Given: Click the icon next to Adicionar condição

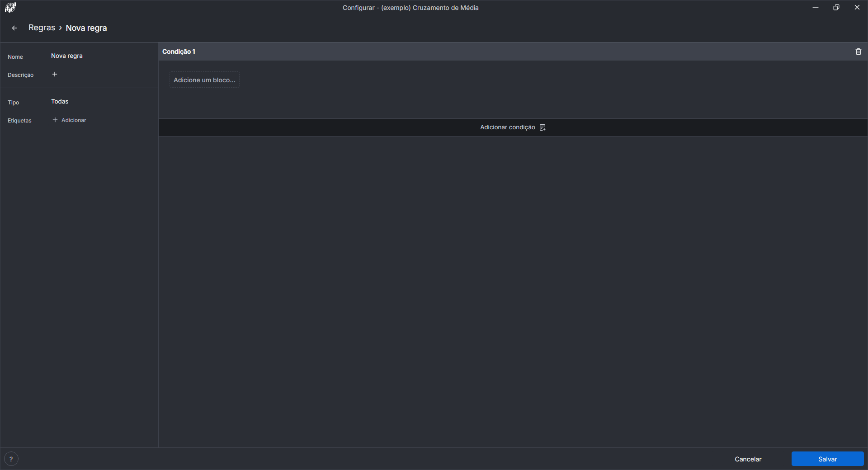Looking at the screenshot, I should click(542, 127).
